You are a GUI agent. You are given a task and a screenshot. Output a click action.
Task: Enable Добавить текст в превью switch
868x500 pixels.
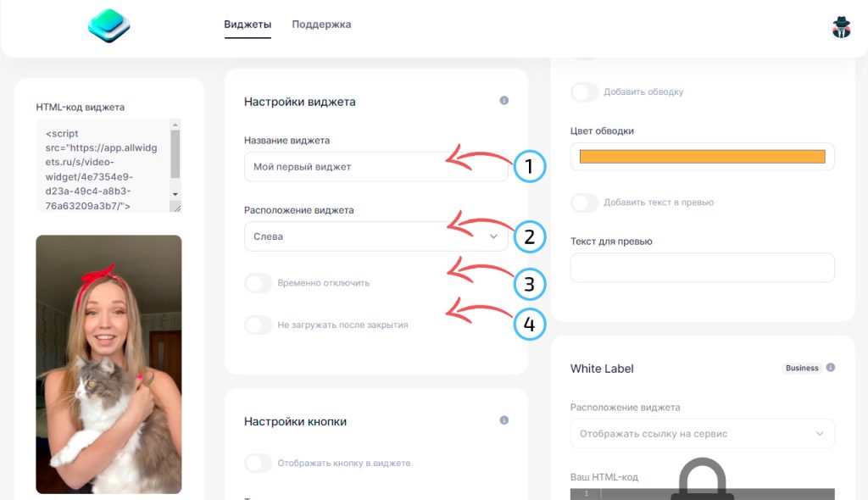pyautogui.click(x=584, y=203)
